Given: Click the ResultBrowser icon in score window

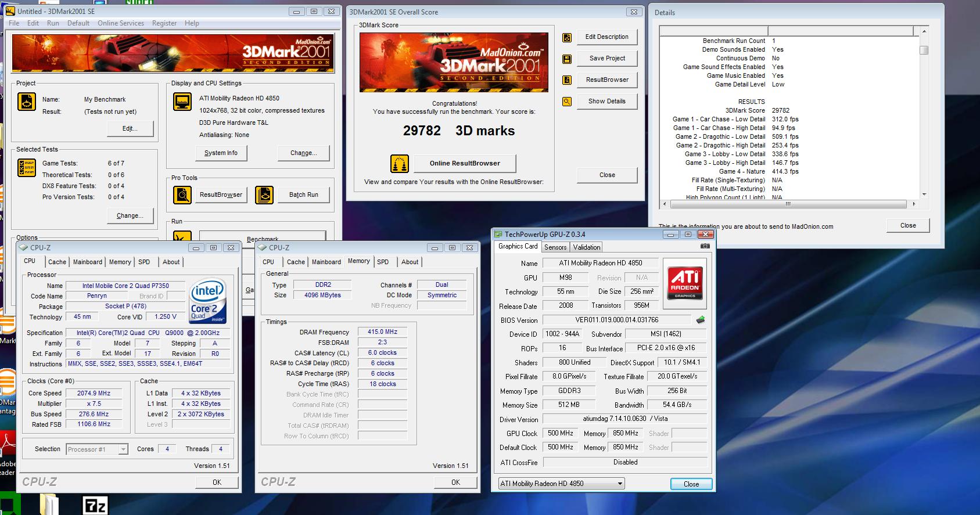Looking at the screenshot, I should pos(567,80).
